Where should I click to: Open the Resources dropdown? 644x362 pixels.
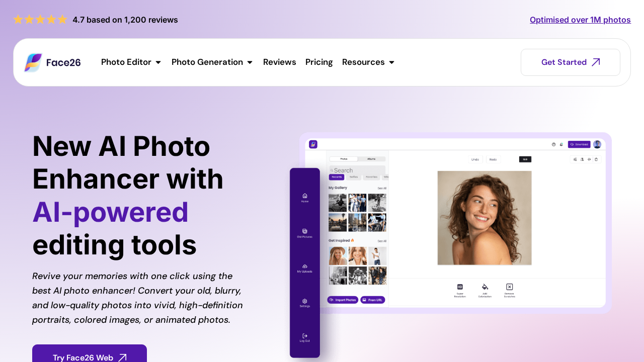coord(367,62)
